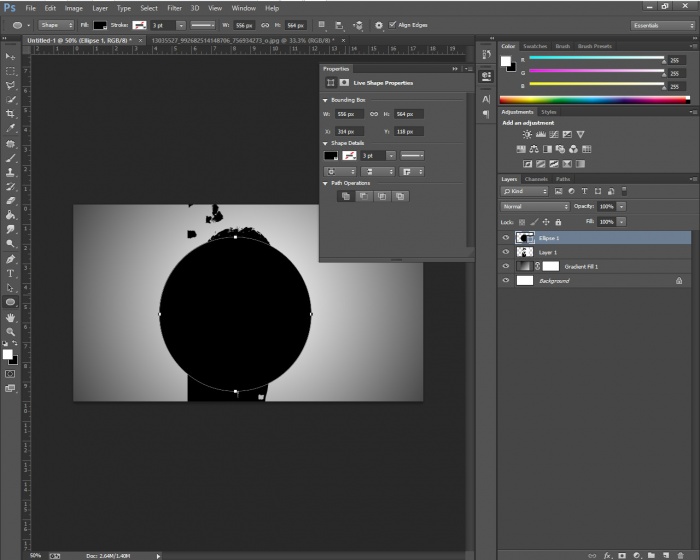Toggle visibility of Gradient Fill 1 layer
Viewport: 700px width, 560px height.
point(506,267)
